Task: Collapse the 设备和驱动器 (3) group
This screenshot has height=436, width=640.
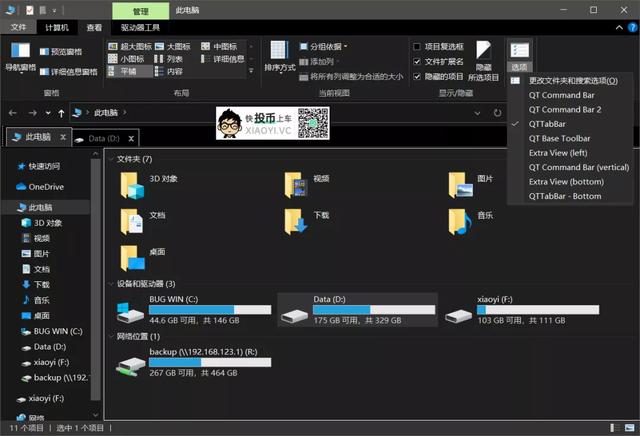Action: pyautogui.click(x=111, y=284)
